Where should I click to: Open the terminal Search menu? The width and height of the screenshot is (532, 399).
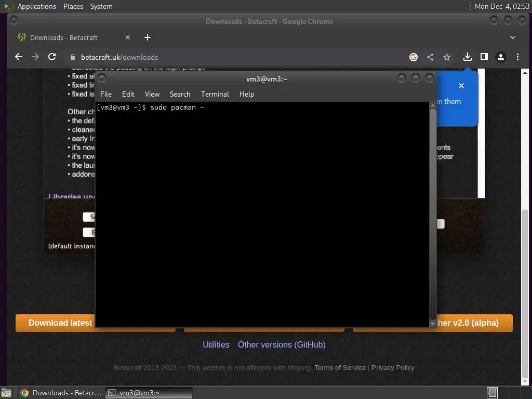click(x=180, y=95)
